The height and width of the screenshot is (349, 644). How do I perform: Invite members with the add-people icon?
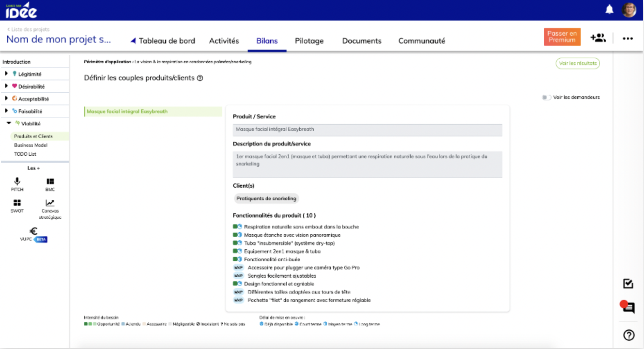click(x=598, y=38)
